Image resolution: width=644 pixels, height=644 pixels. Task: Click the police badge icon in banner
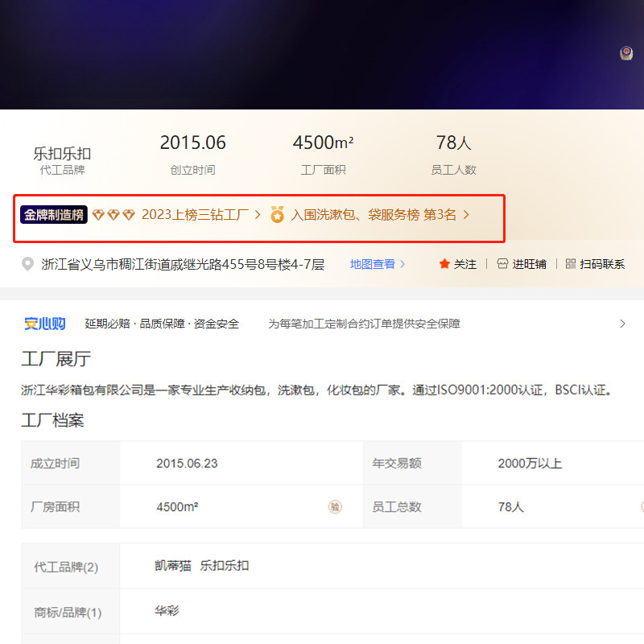point(626,53)
